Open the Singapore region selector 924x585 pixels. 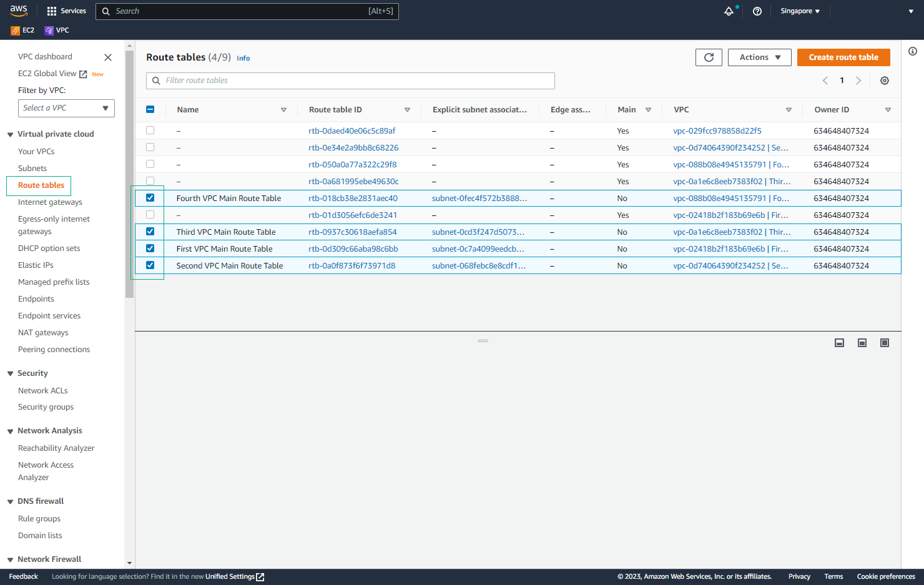coord(800,11)
